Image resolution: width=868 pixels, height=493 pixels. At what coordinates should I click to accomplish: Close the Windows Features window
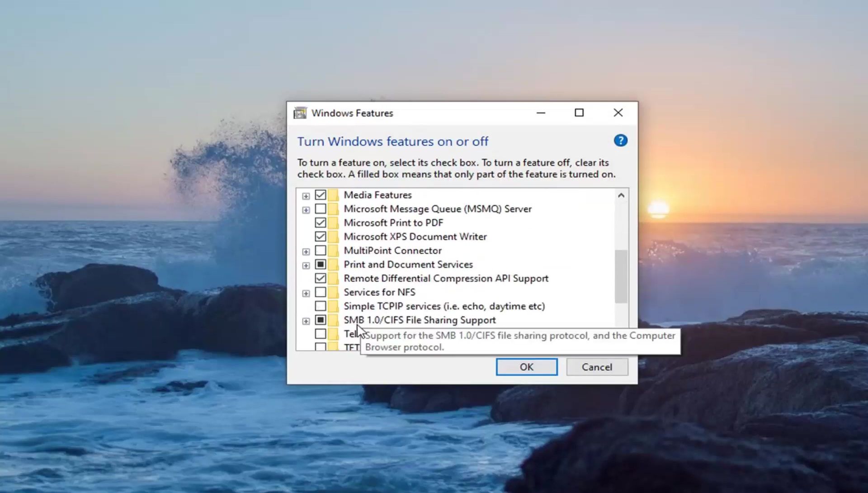click(618, 113)
